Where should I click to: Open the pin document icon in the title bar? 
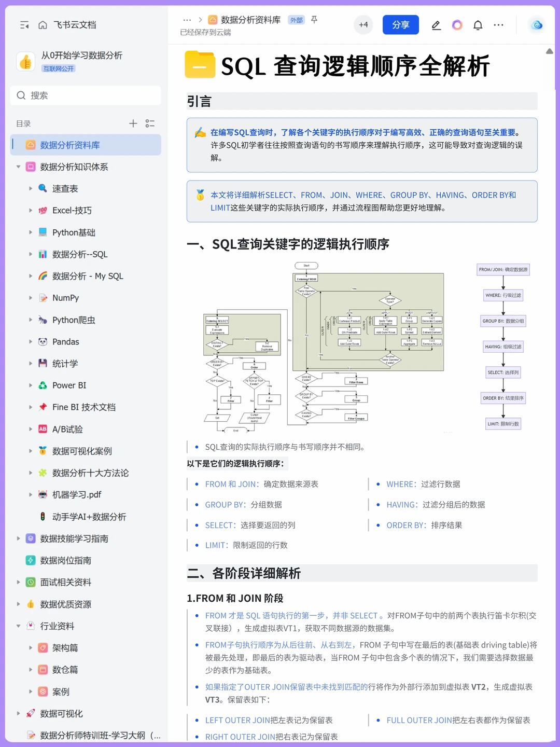coord(314,20)
